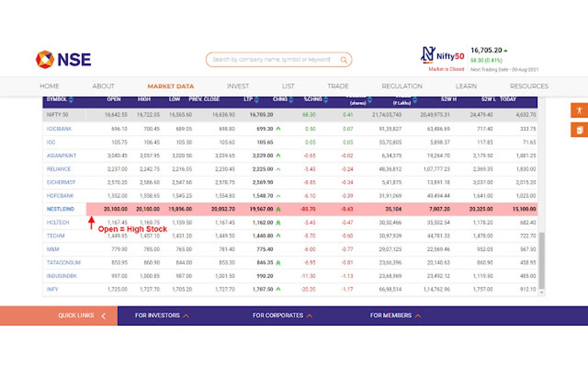Open the accessibility tool on the right edge

pos(579,110)
